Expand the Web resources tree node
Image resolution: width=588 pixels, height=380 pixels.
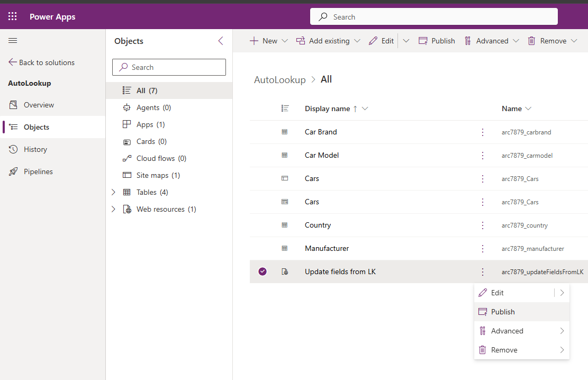(x=112, y=209)
